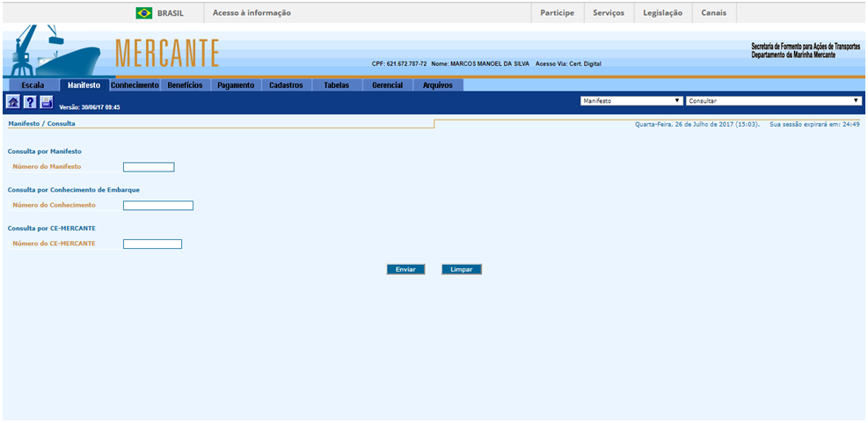Viewport: 868px width, 423px height.
Task: Click the session expiry timer text
Action: coord(814,125)
